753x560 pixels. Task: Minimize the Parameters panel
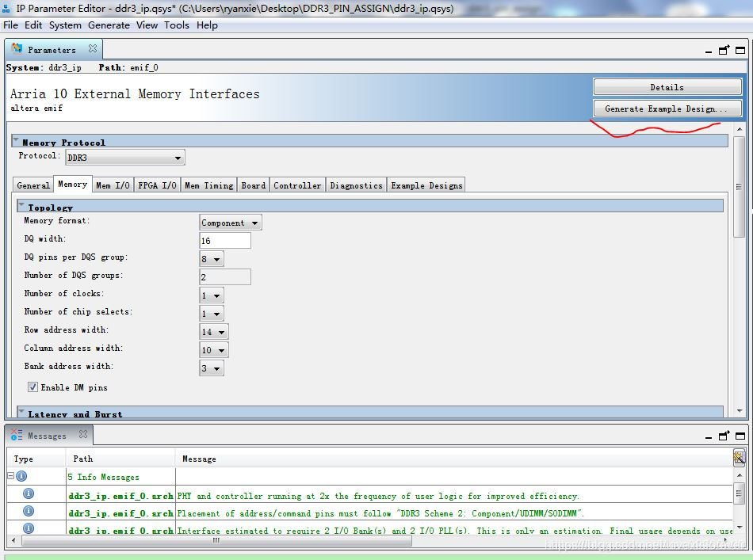709,51
